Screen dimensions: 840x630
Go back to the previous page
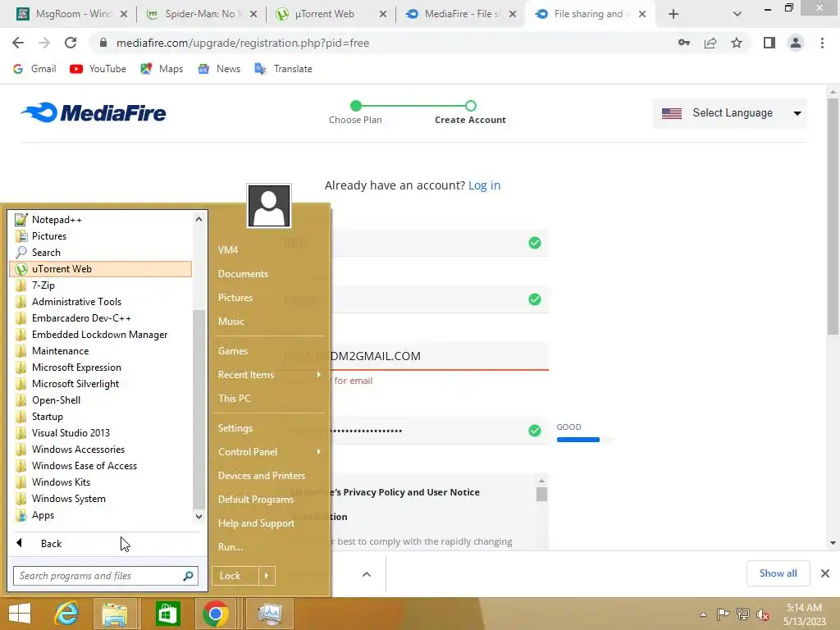click(18, 43)
